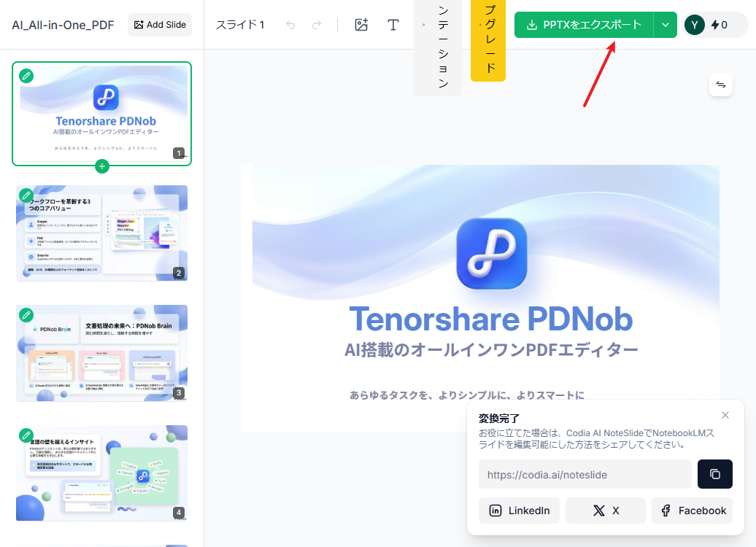The height and width of the screenshot is (547, 756).
Task: Click the edit pencil on slide 1
Action: point(26,76)
